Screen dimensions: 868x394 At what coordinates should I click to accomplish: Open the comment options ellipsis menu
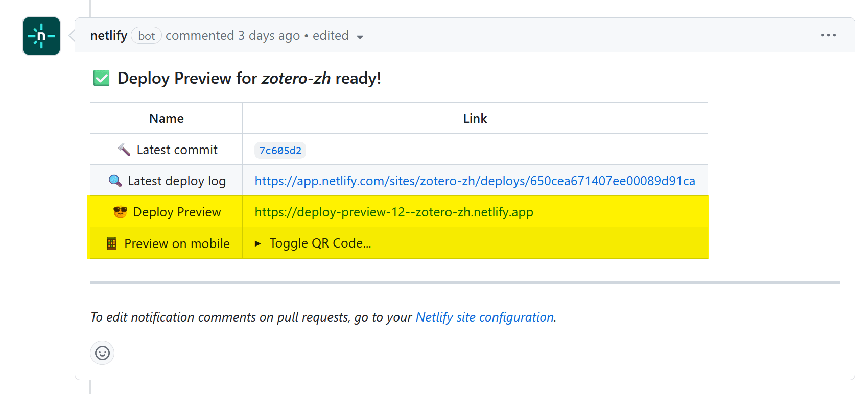pos(828,35)
